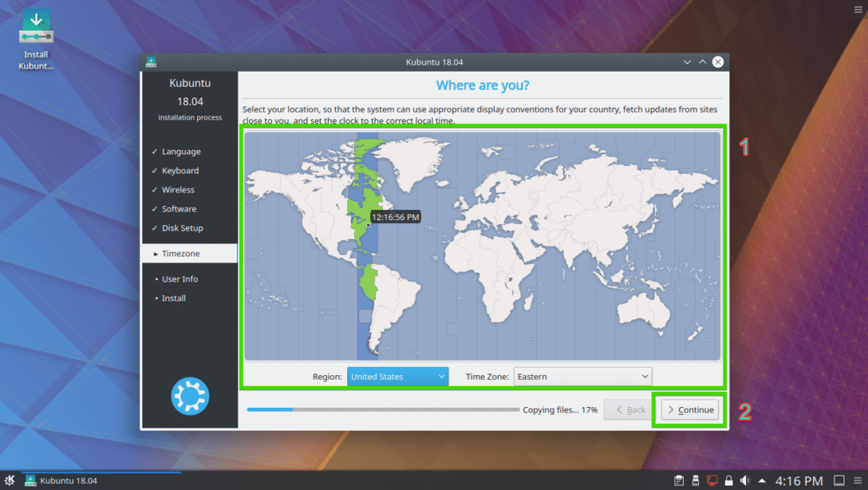
Task: Close the Kubuntu 18.04 installer window
Action: coord(718,62)
